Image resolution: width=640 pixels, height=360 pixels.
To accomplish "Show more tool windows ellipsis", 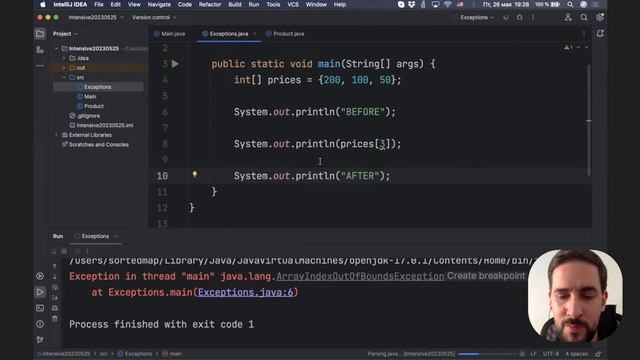I will 40,65.
